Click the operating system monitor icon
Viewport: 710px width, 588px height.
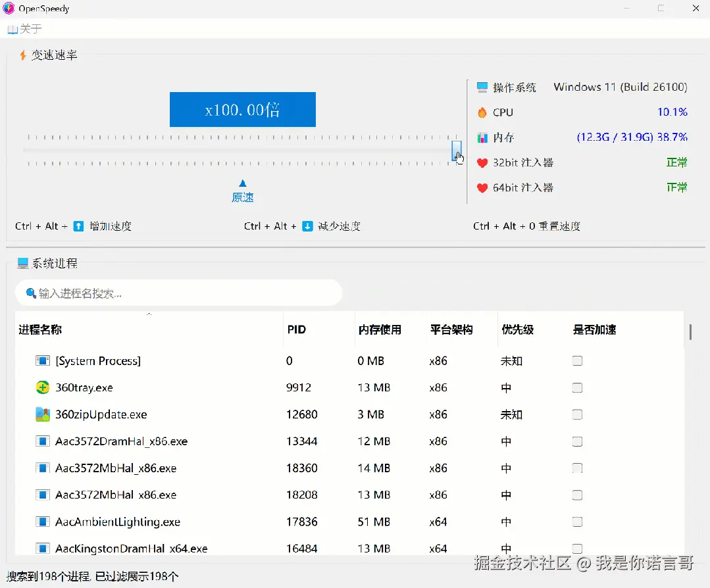click(x=482, y=87)
